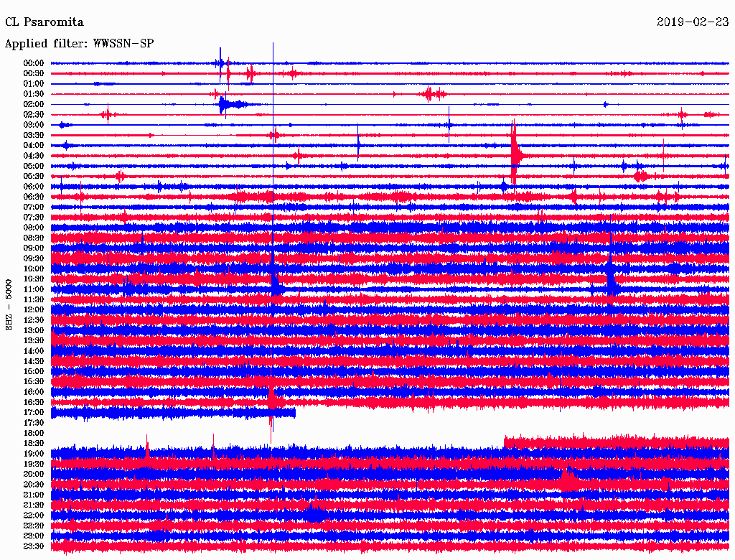The image size is (735, 560).
Task: Select the 08:00 time row label
Action: (x=34, y=228)
